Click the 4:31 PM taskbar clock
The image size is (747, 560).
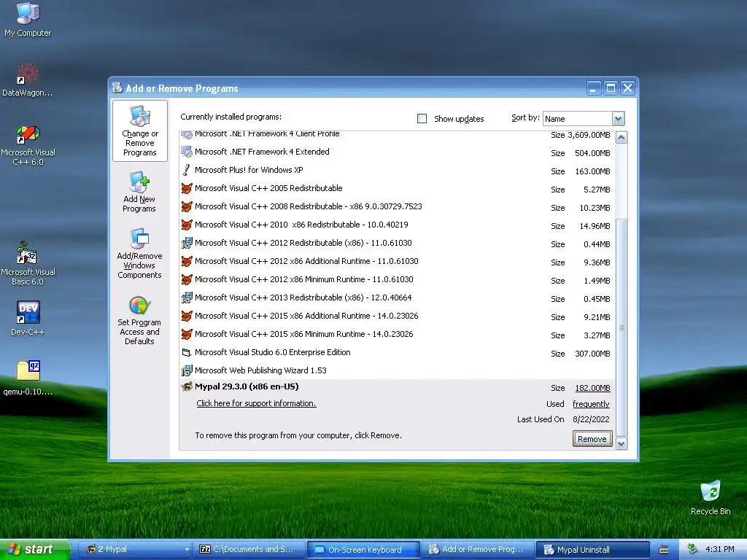719,550
